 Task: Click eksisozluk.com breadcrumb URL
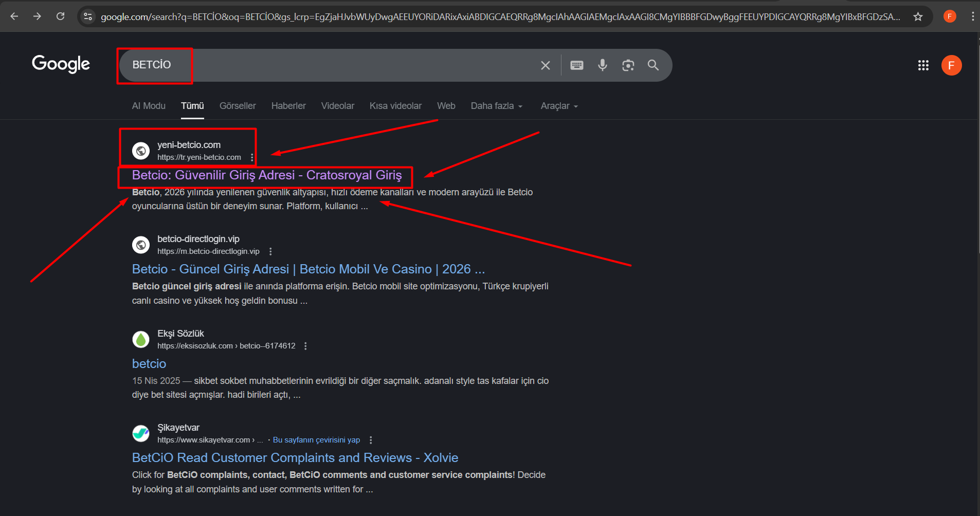pyautogui.click(x=226, y=346)
